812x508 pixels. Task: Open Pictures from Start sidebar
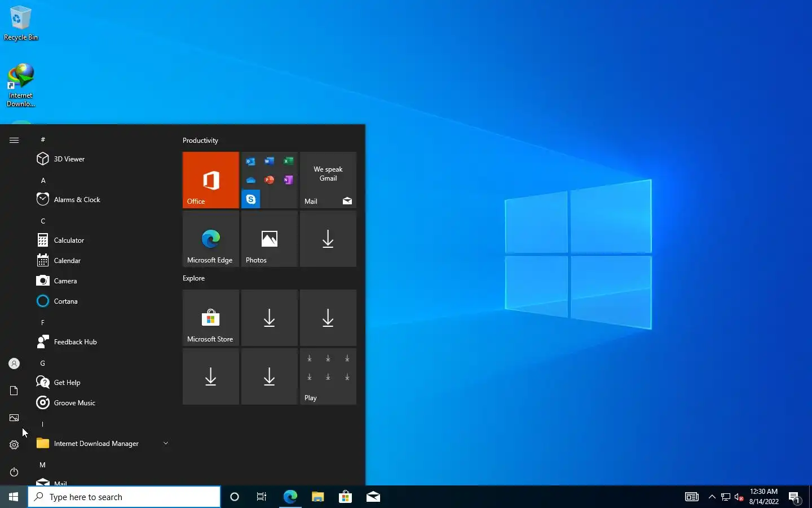click(14, 418)
